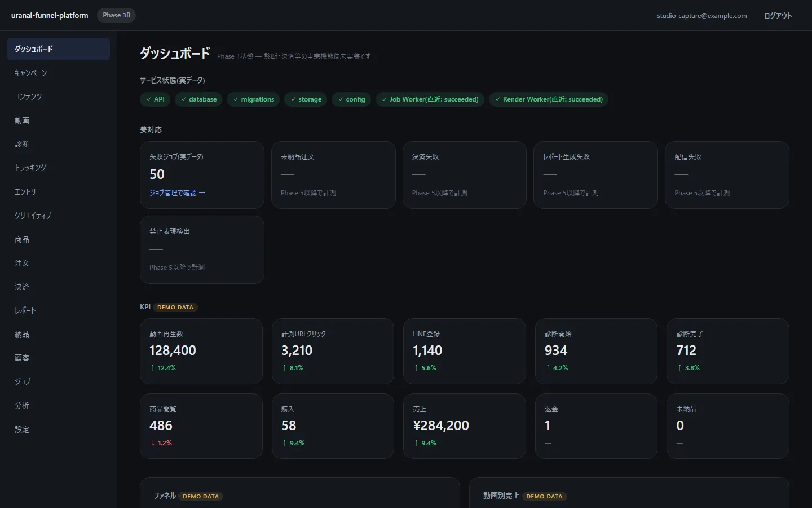
Task: Select 分析 in the sidebar
Action: click(x=58, y=405)
